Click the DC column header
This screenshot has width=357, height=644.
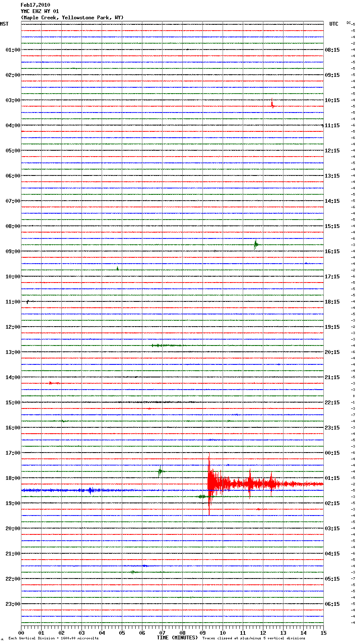click(x=349, y=23)
